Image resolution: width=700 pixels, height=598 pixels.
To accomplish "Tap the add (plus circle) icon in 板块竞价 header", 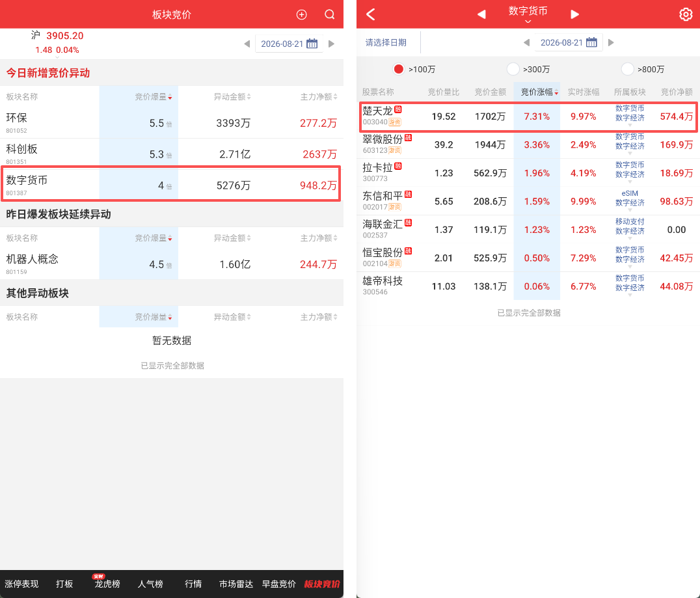I will point(302,15).
